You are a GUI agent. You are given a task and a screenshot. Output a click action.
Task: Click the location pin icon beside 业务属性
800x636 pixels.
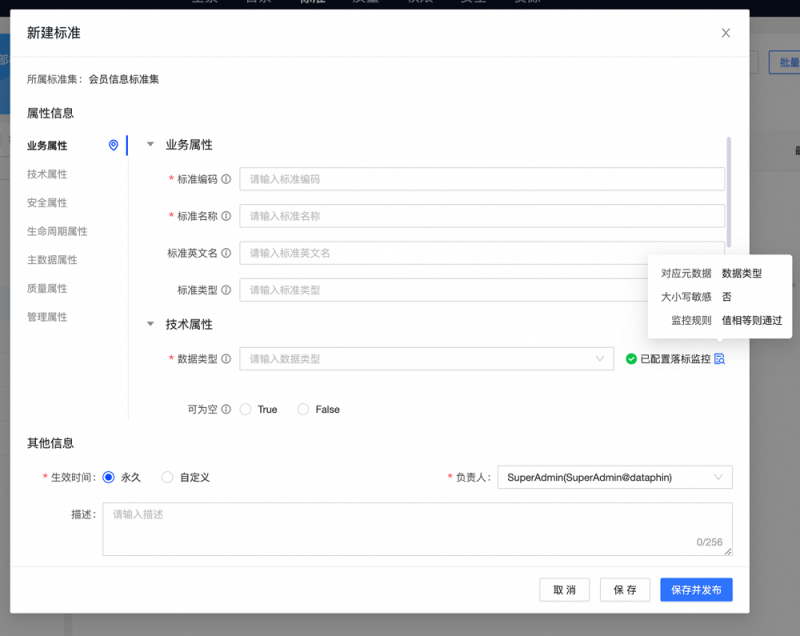[x=113, y=145]
